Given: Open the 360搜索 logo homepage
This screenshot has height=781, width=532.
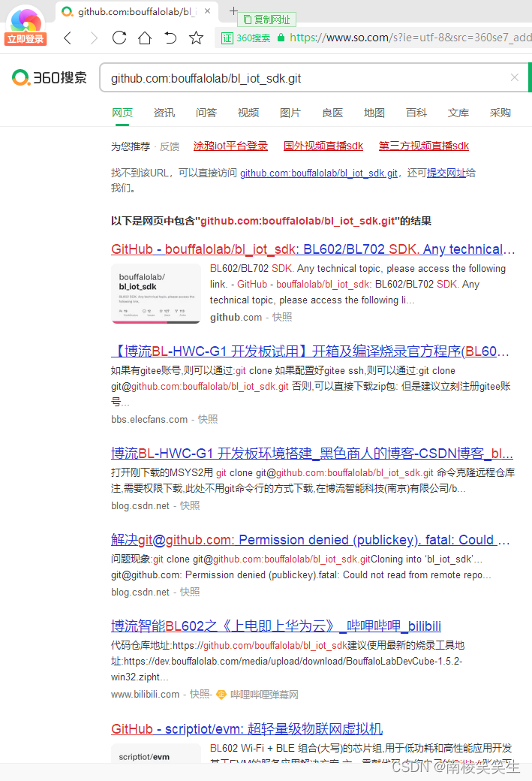Looking at the screenshot, I should coord(50,77).
